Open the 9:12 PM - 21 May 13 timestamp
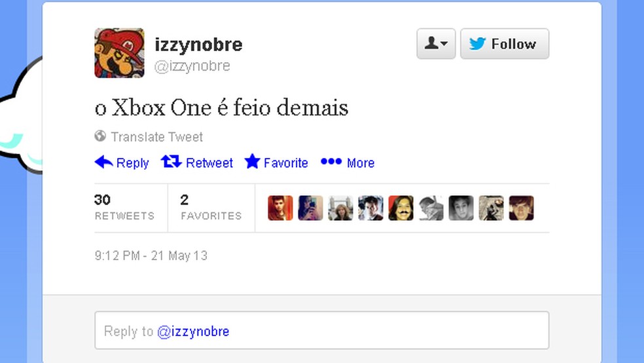The height and width of the screenshot is (363, 644). click(151, 256)
